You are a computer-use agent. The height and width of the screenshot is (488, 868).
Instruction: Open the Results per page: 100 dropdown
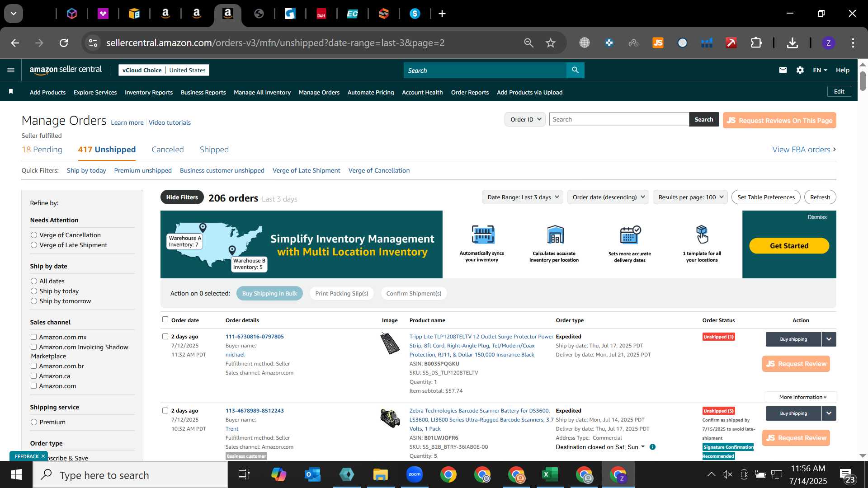[x=690, y=197]
